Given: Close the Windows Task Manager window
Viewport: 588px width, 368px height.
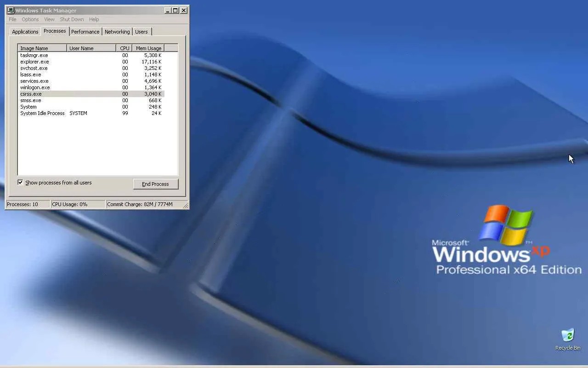Looking at the screenshot, I should pyautogui.click(x=184, y=10).
